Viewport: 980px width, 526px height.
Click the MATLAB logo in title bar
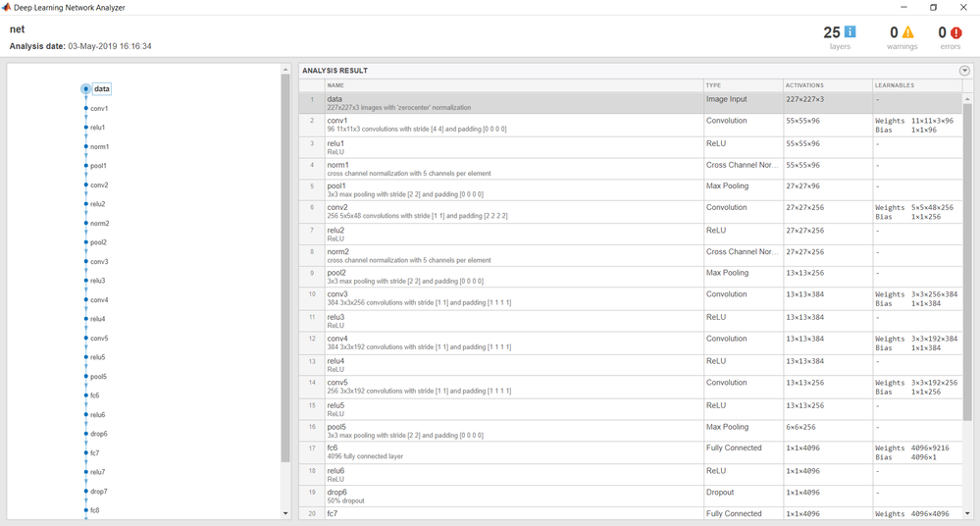click(7, 7)
